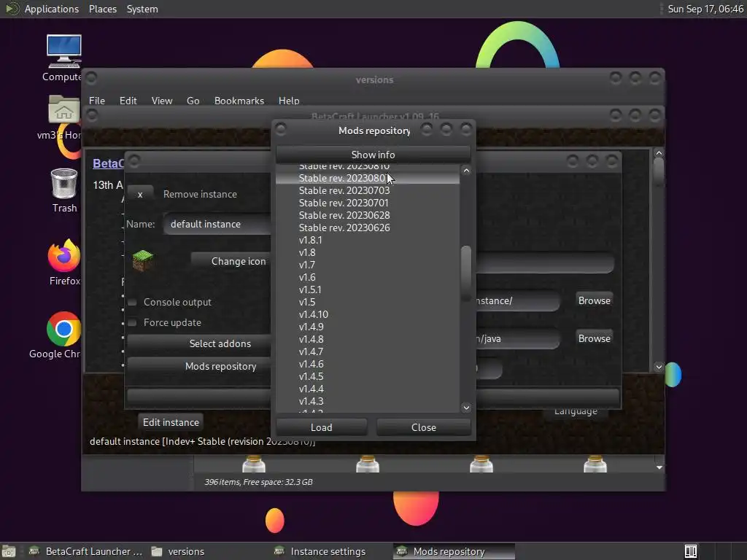This screenshot has height=560, width=747.
Task: Select Stable rev. 20230807 in mods list
Action: [x=368, y=178]
